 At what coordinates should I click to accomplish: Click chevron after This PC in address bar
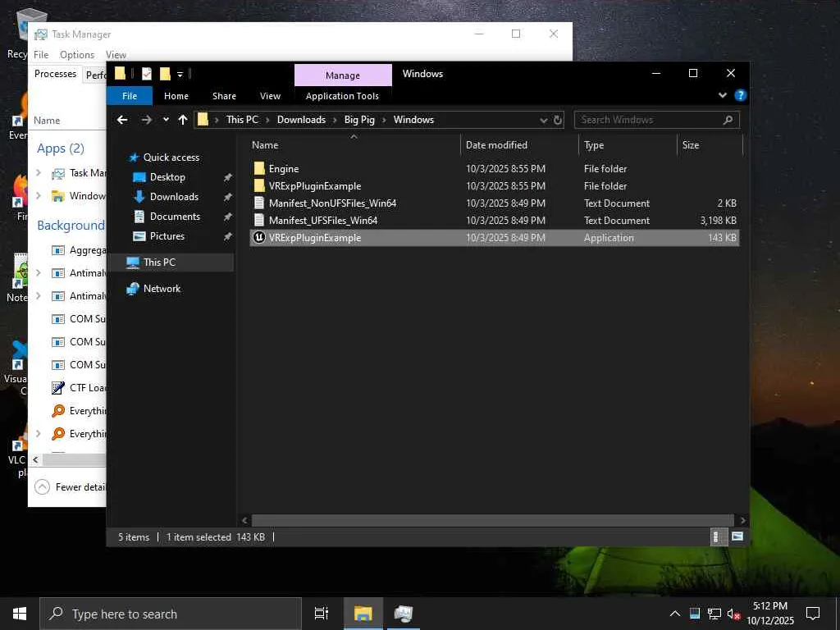point(268,120)
